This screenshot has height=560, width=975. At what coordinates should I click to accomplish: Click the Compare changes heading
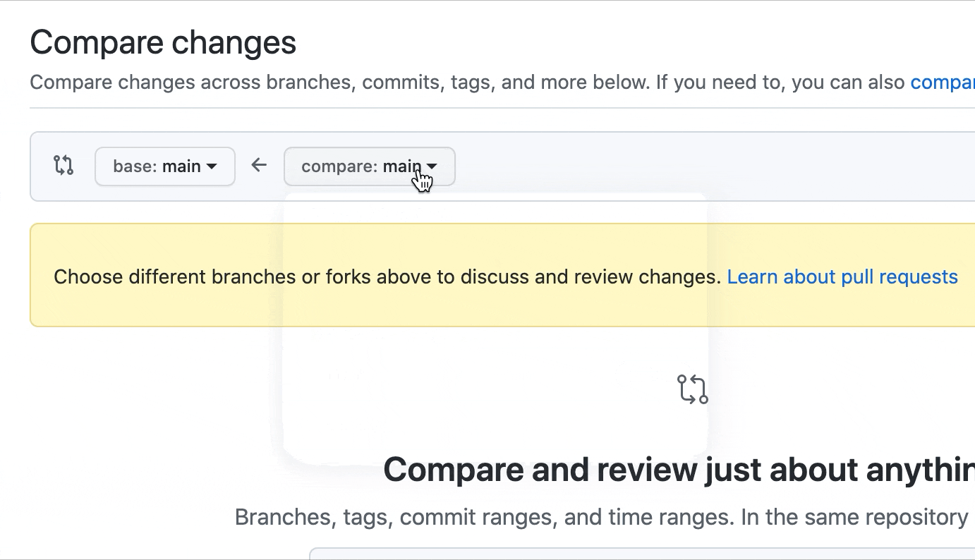coord(163,42)
